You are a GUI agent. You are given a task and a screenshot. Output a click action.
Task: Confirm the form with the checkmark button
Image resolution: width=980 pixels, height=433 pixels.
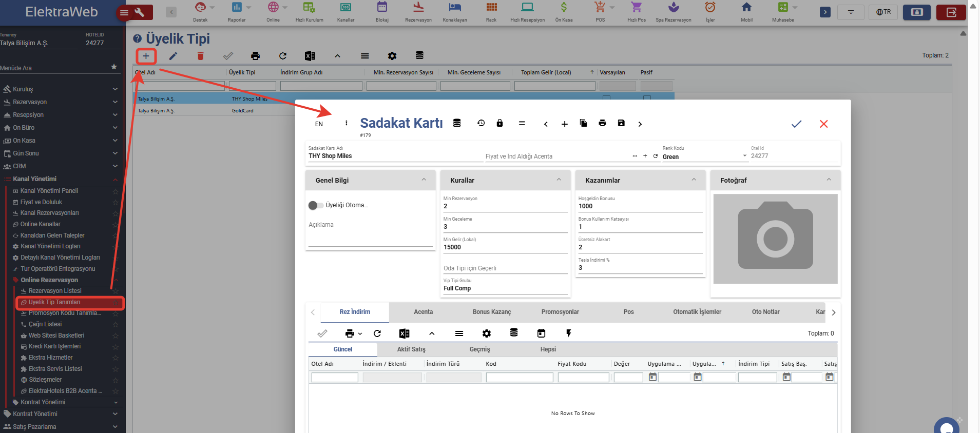pyautogui.click(x=796, y=124)
